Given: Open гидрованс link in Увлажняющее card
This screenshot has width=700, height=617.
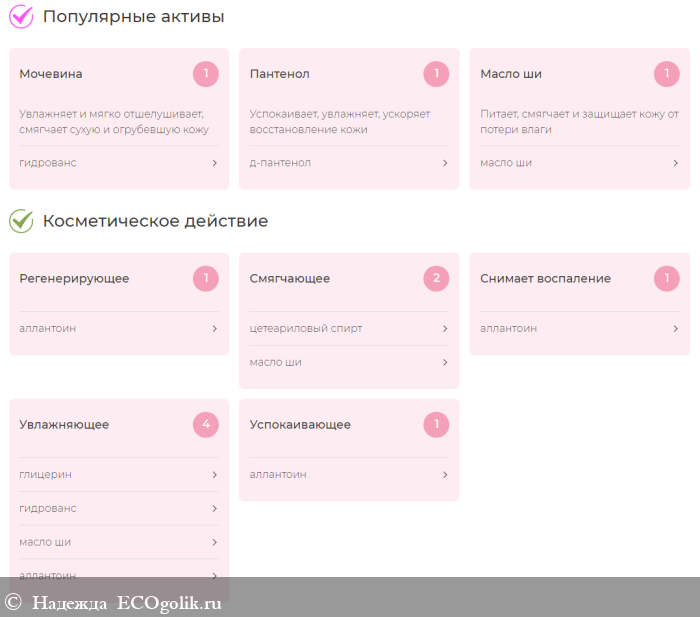Looking at the screenshot, I should click(x=48, y=509).
